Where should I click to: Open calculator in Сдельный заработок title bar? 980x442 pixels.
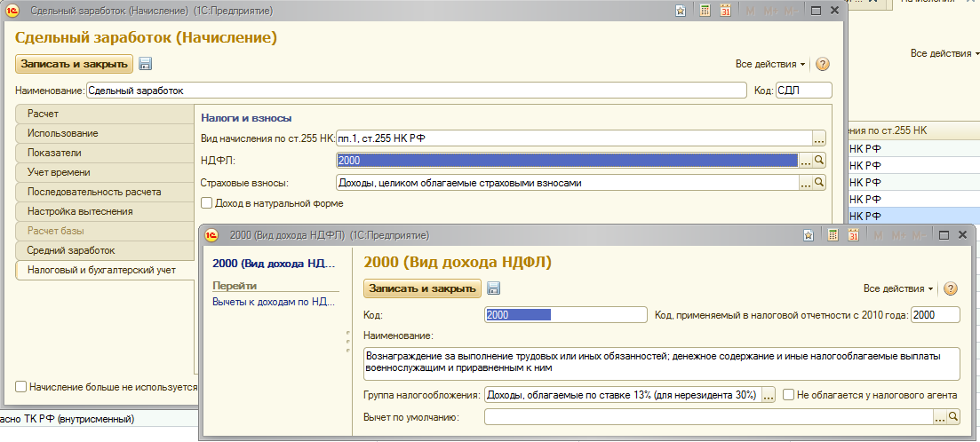[705, 11]
